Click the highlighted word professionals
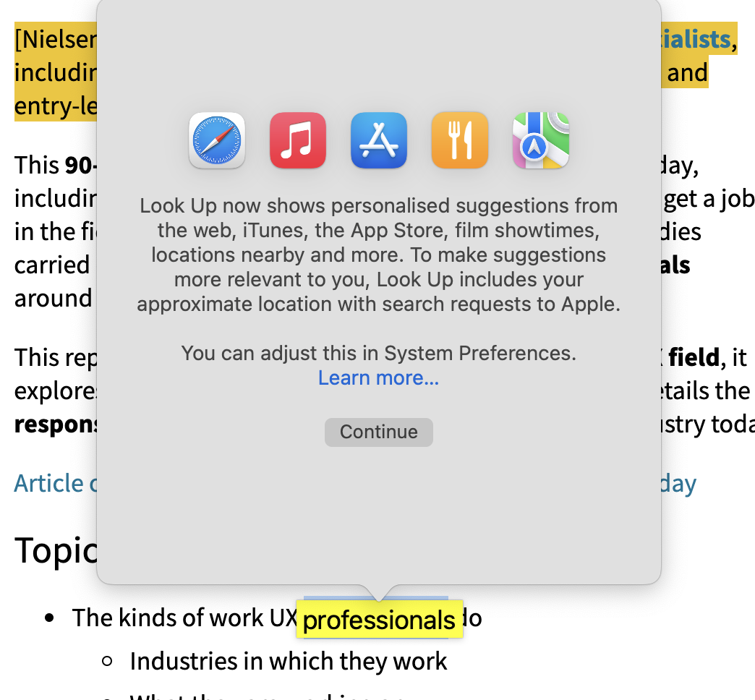 click(x=379, y=620)
